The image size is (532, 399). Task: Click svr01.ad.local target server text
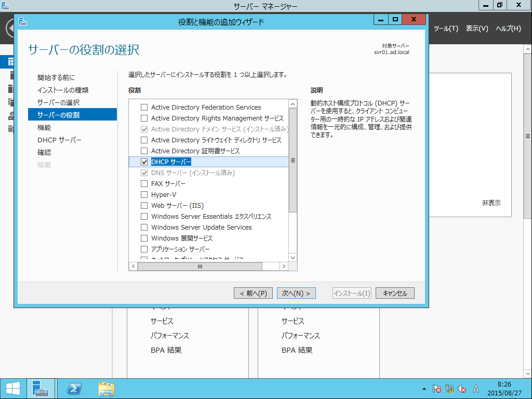pyautogui.click(x=392, y=52)
